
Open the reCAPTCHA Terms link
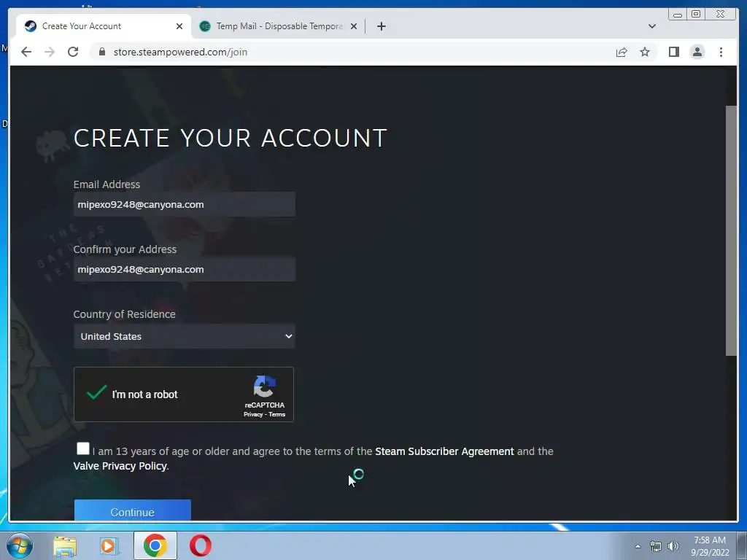point(276,414)
